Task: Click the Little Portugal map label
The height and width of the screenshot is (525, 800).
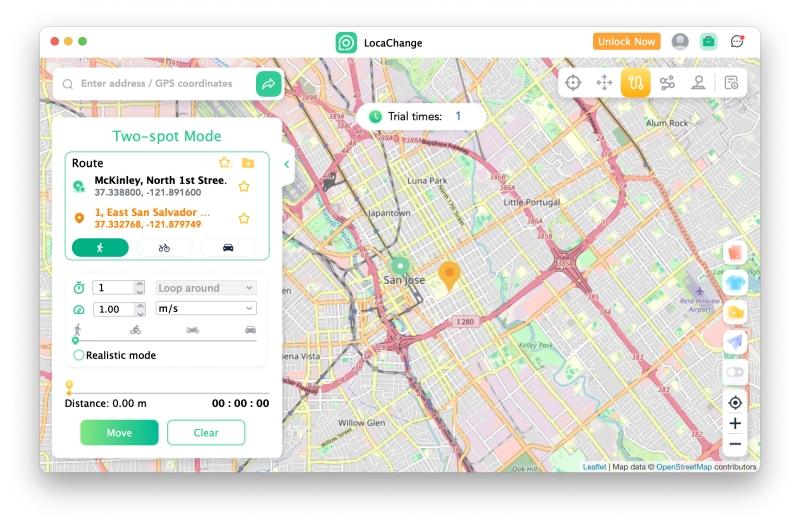Action: click(532, 202)
